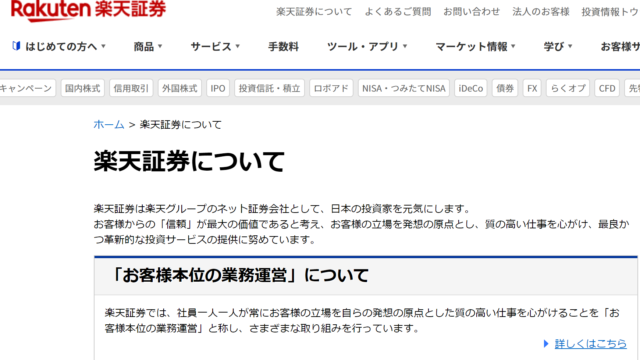The height and width of the screenshot is (360, 640).
Task: Open the サービス dropdown menu
Action: (x=215, y=47)
